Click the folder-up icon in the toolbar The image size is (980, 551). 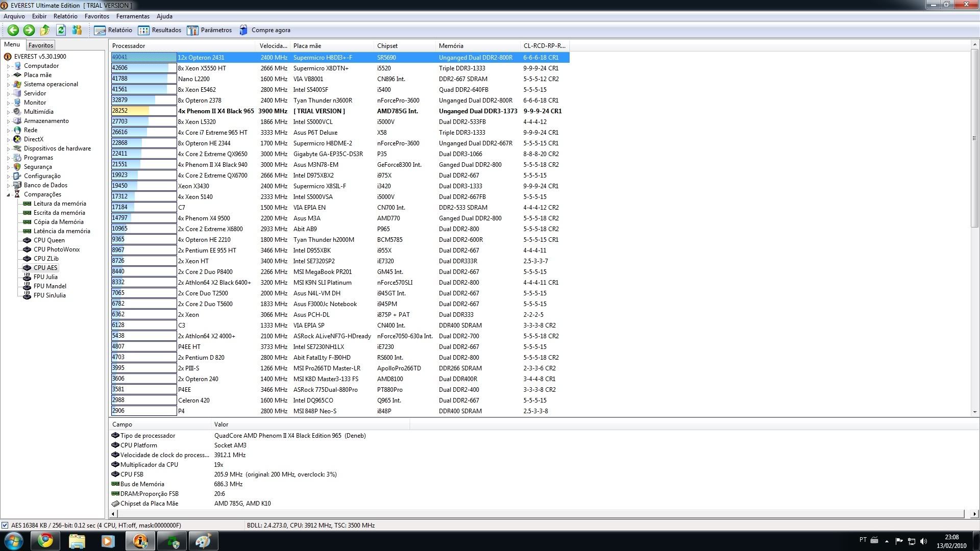click(x=44, y=30)
